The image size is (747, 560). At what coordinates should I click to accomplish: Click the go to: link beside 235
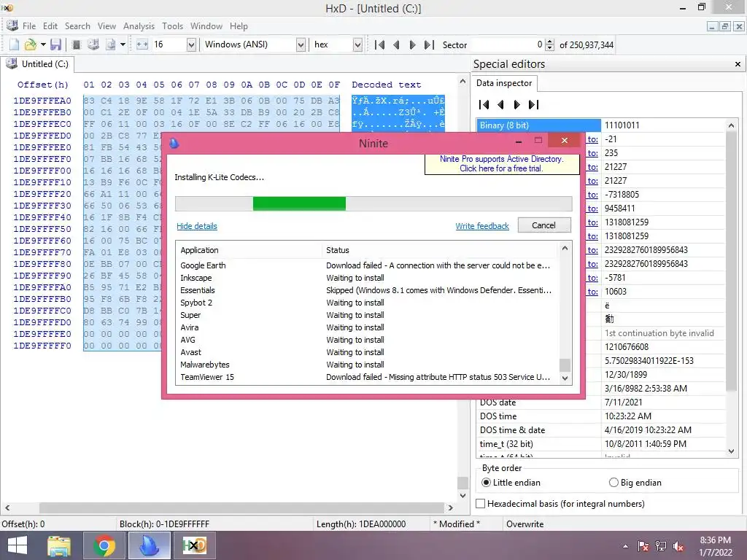(592, 153)
